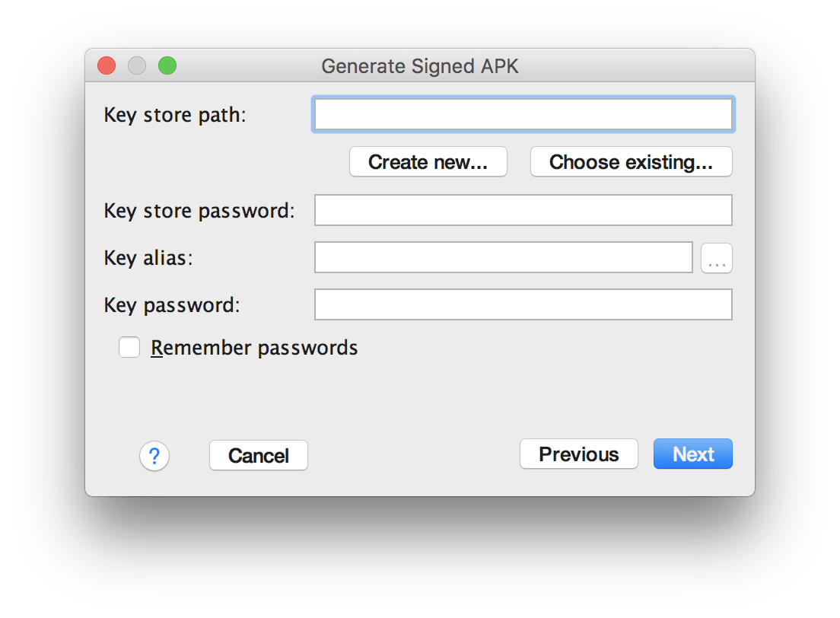Cancel the Generate Signed APK dialog
The height and width of the screenshot is (618, 840).
coord(258,454)
